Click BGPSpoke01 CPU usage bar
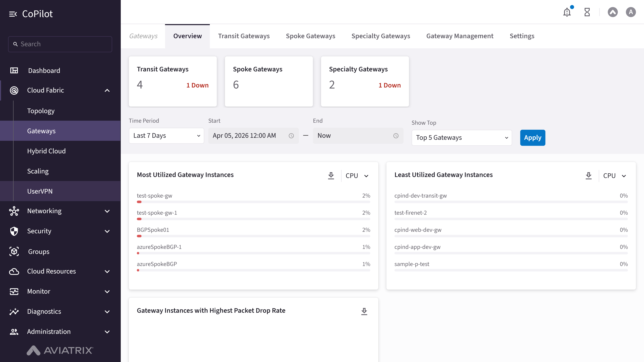 click(x=253, y=236)
